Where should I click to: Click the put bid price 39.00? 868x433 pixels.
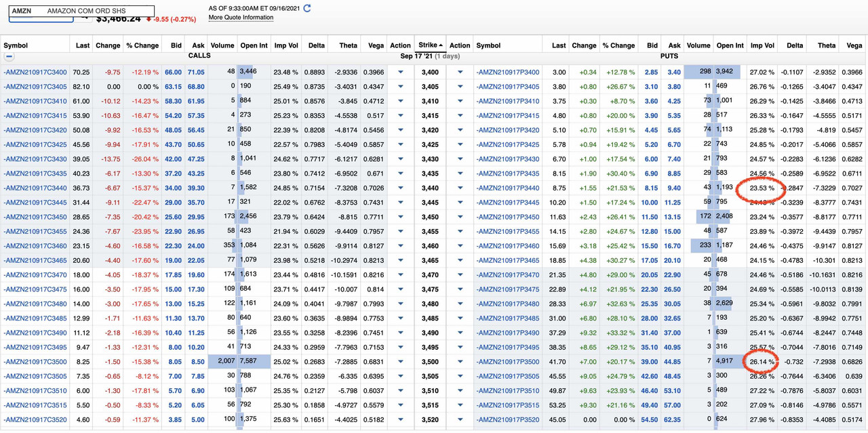click(x=650, y=362)
